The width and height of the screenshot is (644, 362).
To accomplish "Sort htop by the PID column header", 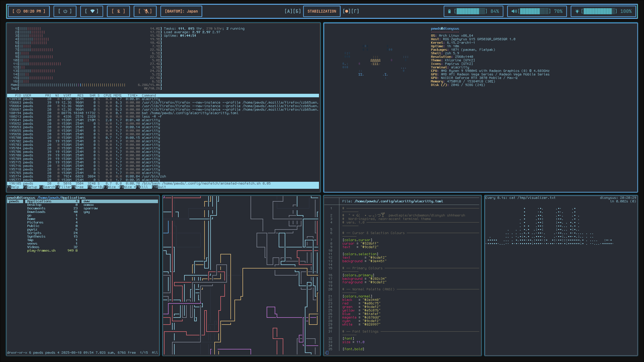I will tap(18, 96).
